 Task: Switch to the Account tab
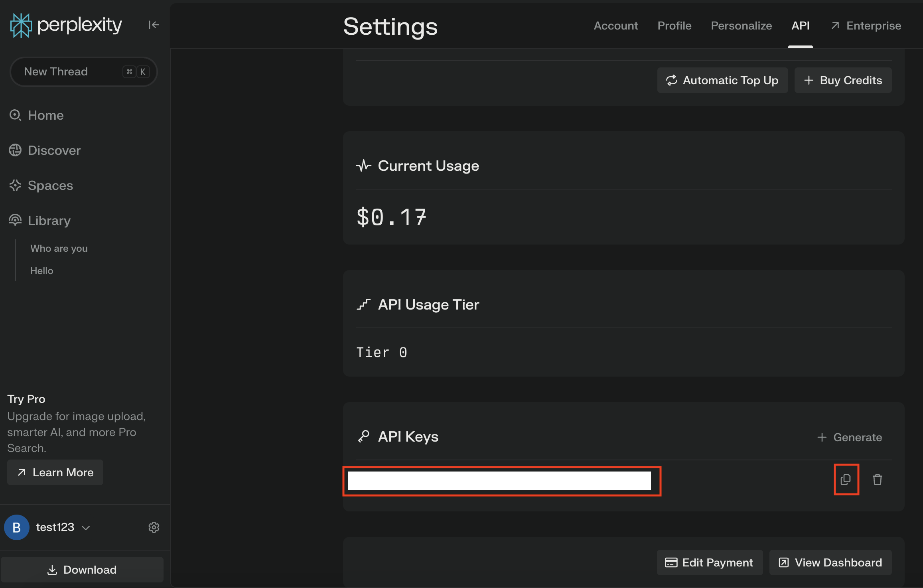coord(616,26)
